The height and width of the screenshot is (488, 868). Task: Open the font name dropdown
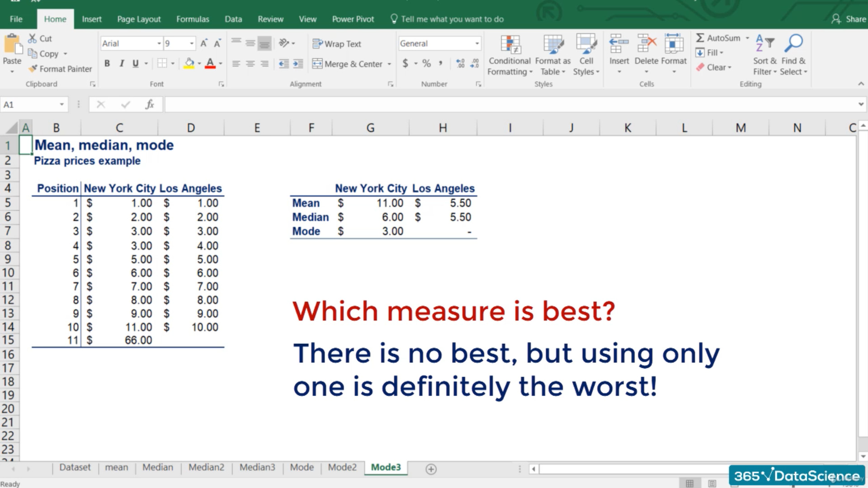tap(159, 43)
